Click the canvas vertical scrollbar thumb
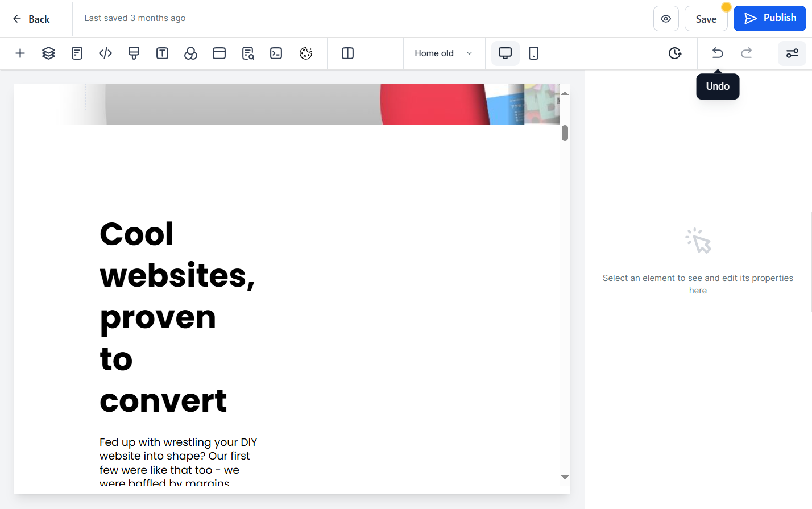The image size is (812, 509). pos(565,133)
